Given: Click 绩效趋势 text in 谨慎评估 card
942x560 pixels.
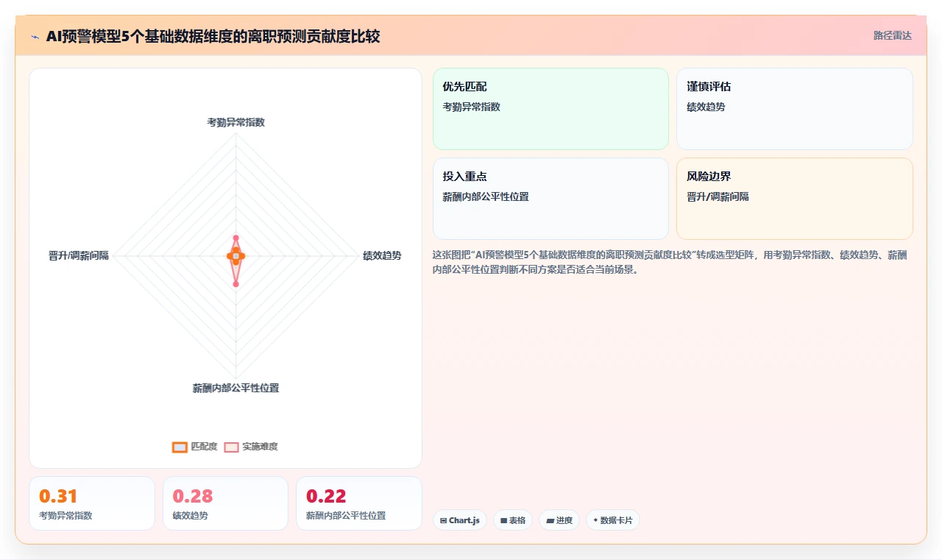Looking at the screenshot, I should coord(706,107).
